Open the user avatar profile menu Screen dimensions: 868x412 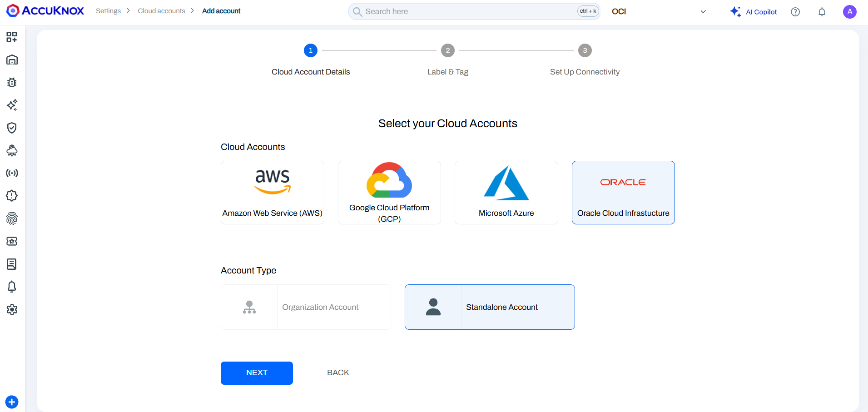click(x=849, y=12)
